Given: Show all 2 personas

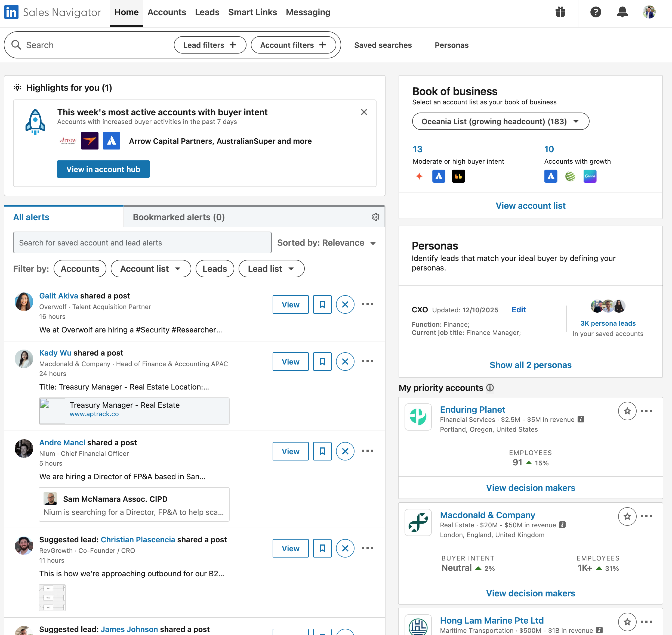Looking at the screenshot, I should click(x=530, y=365).
